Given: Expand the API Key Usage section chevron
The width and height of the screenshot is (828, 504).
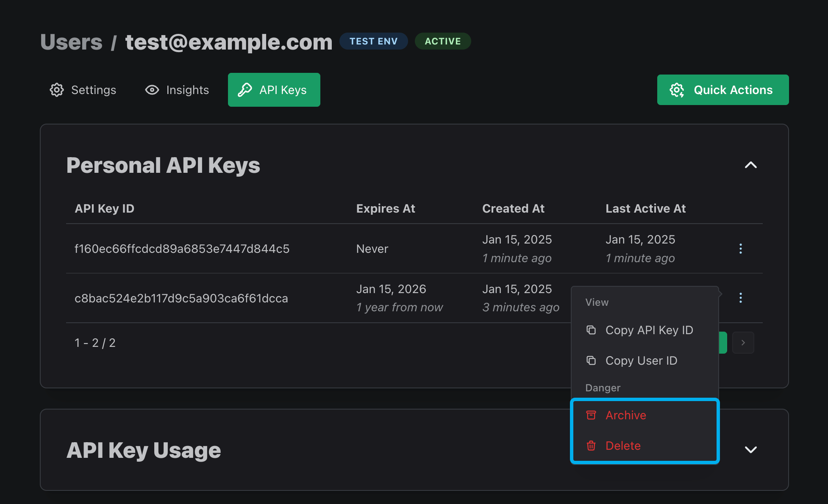Looking at the screenshot, I should [750, 450].
